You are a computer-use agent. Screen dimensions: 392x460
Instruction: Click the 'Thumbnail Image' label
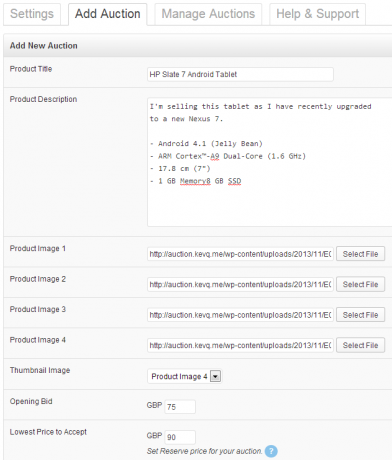(40, 371)
